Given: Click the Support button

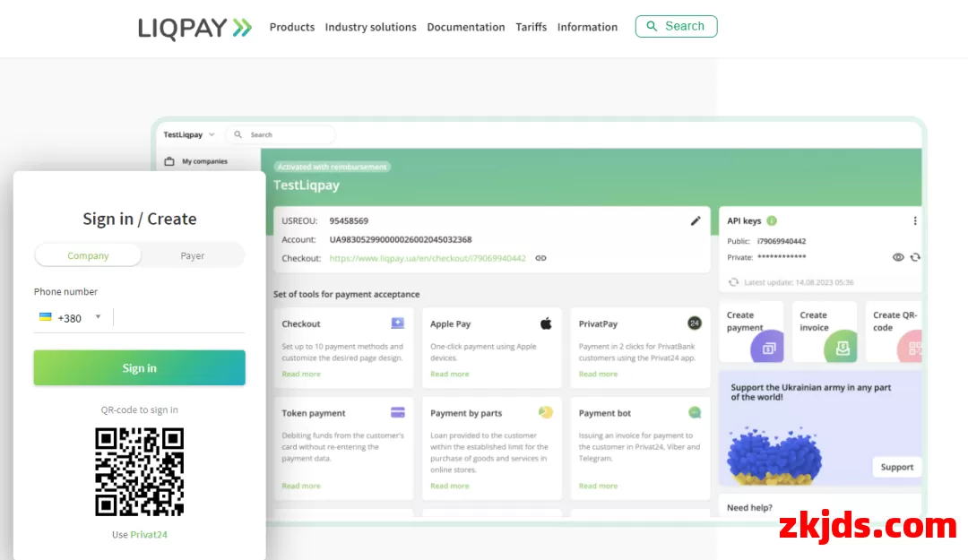Looking at the screenshot, I should point(896,467).
